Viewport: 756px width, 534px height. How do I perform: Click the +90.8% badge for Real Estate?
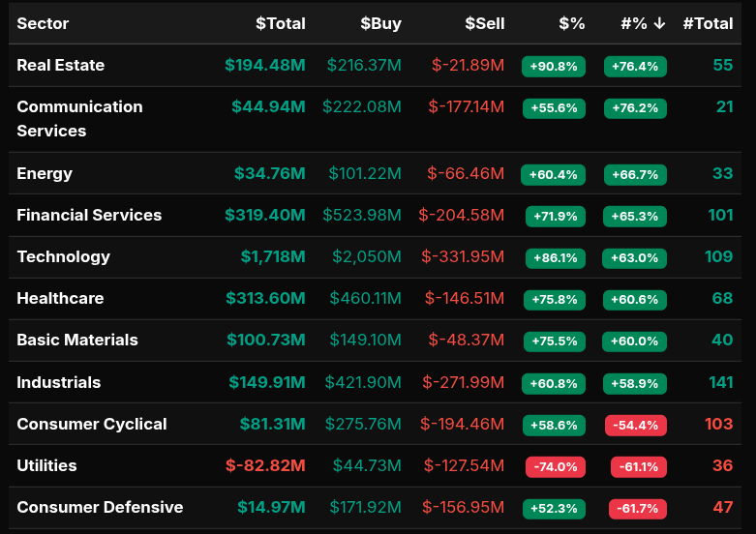[x=554, y=67]
